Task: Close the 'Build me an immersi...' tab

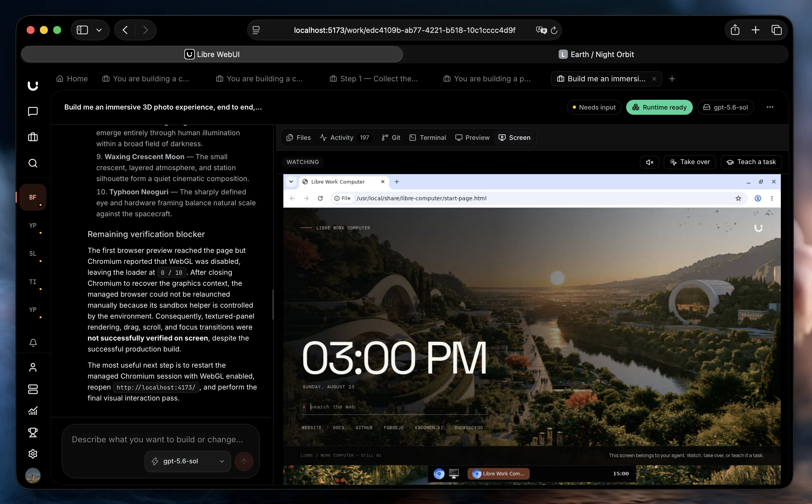Action: (x=654, y=79)
